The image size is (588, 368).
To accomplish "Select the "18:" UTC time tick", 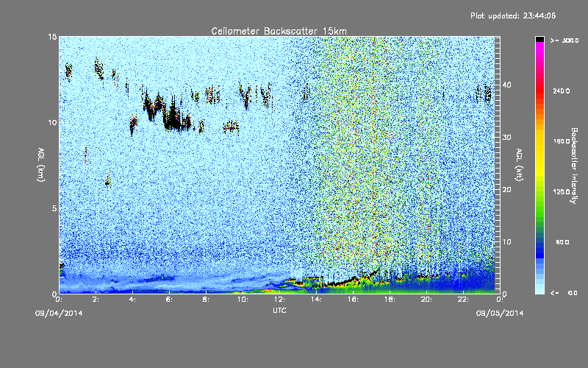I will coord(390,300).
